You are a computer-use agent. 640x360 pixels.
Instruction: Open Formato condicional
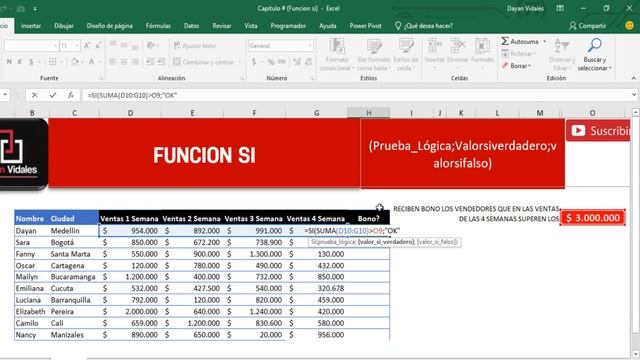click(337, 55)
